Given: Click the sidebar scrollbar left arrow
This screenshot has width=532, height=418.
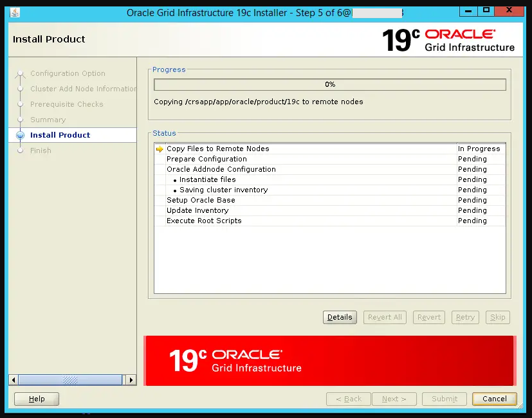Looking at the screenshot, I should 14,380.
